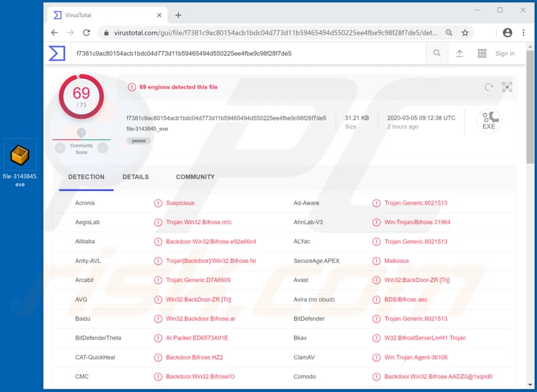Click the community score question marker icon

(x=81, y=133)
